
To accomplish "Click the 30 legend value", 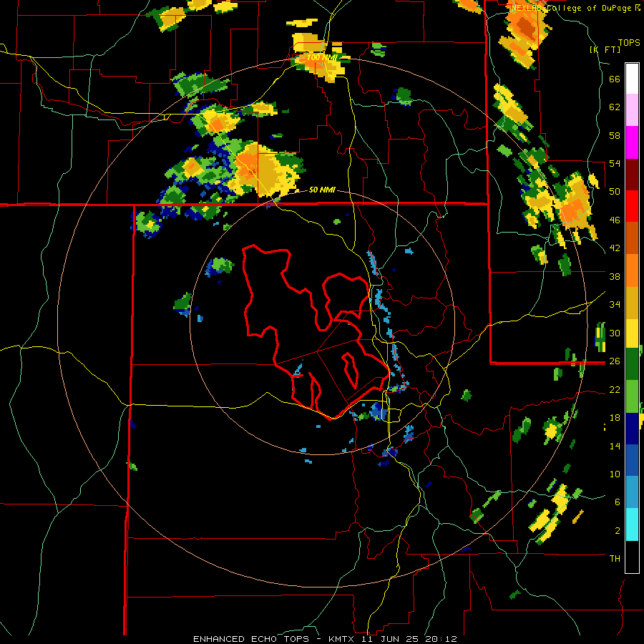I will 615,333.
